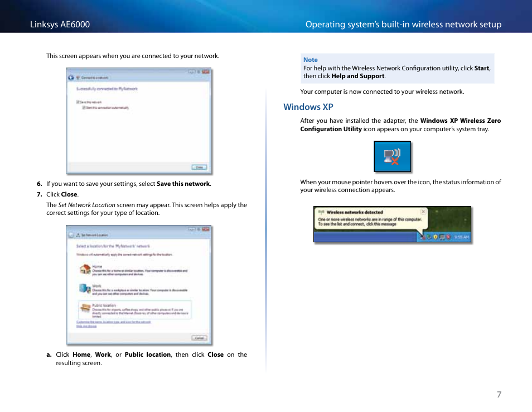The width and height of the screenshot is (532, 412).
Task: Toggle the Save this network checkbox
Action: (78, 102)
